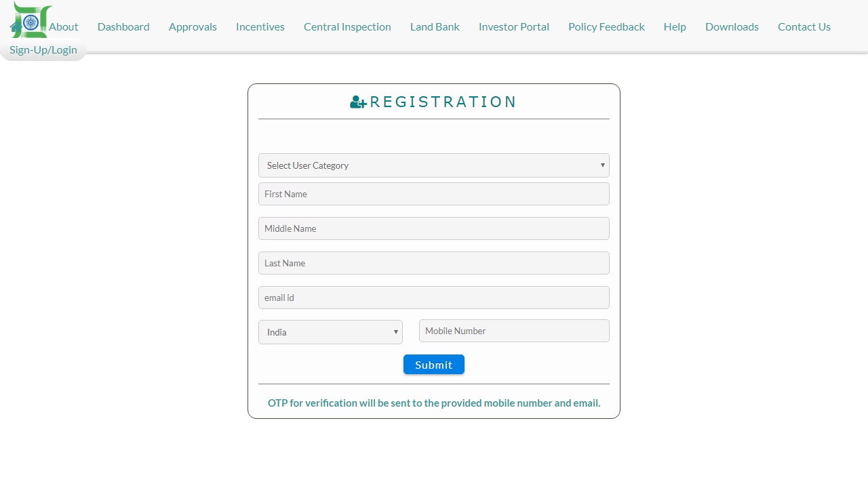Click the Mobile Number input field
Viewport: 868px width, 488px height.
(x=513, y=331)
